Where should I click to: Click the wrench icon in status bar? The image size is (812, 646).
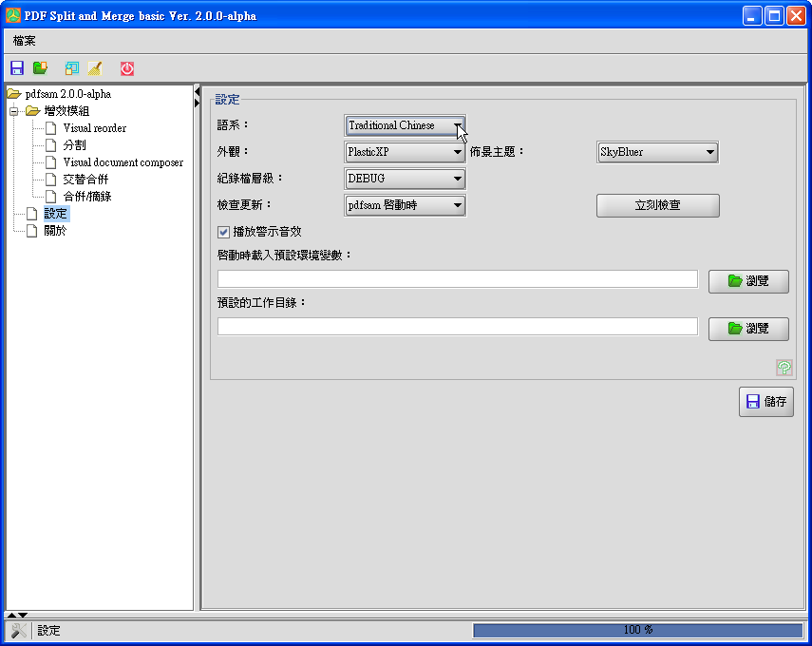tap(19, 631)
